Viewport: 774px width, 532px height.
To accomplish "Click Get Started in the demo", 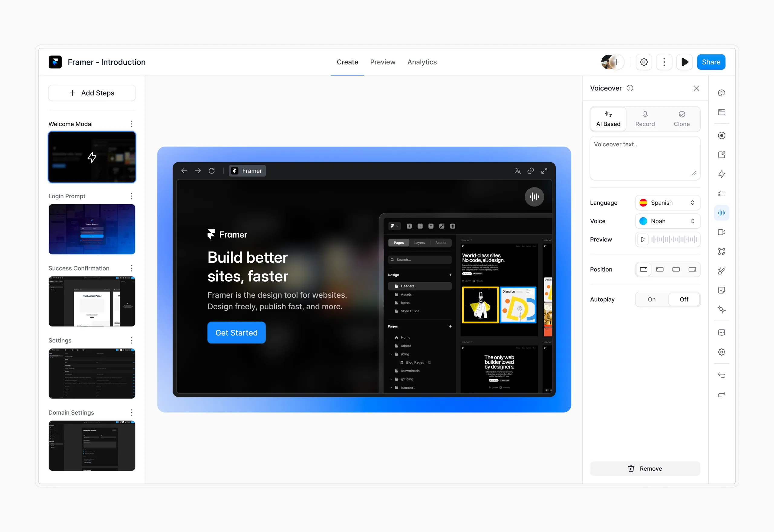I will [236, 333].
